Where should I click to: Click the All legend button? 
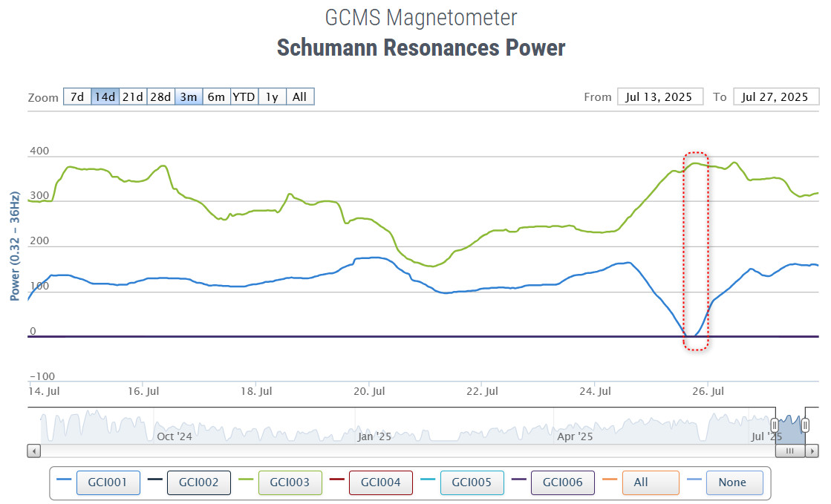click(x=651, y=482)
